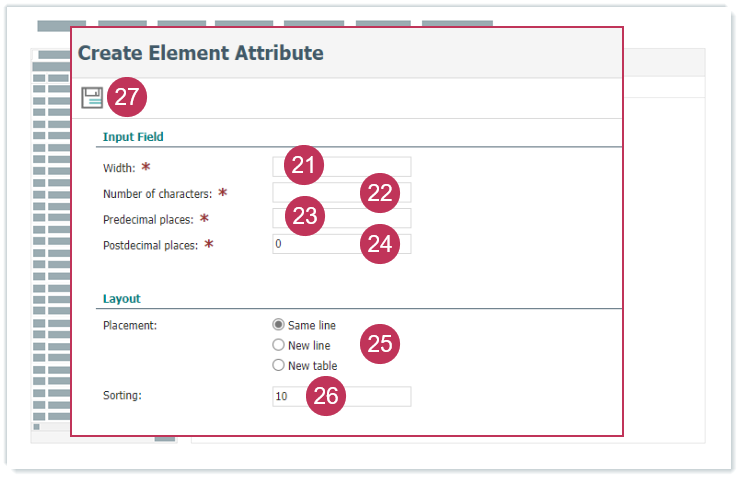Click the callout badge numbered 27
This screenshot has width=741, height=479.
pos(127,97)
